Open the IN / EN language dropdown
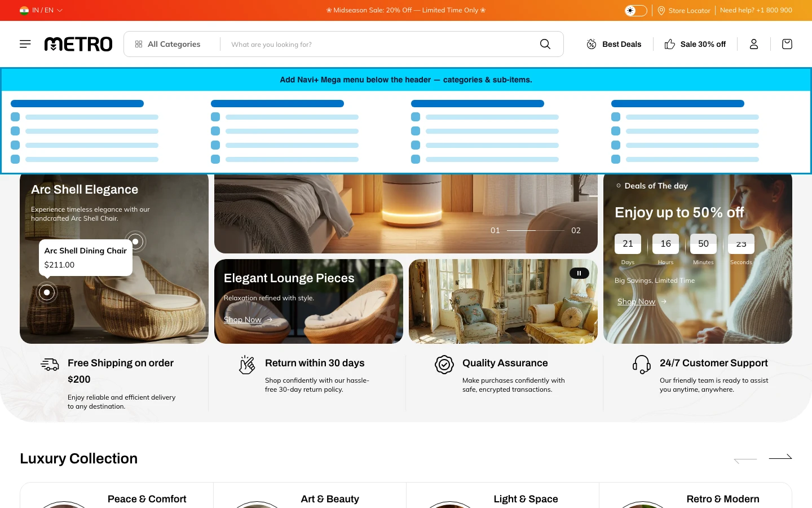 (x=41, y=10)
